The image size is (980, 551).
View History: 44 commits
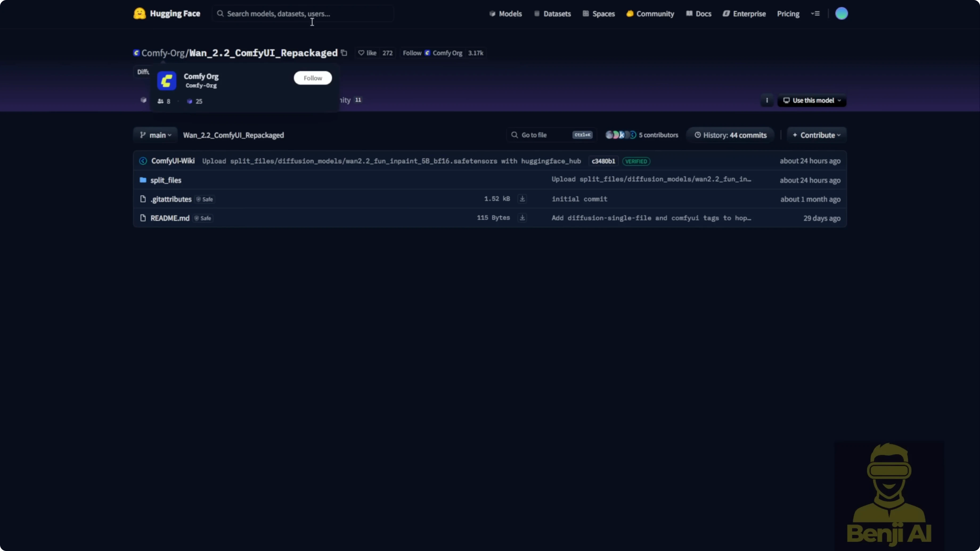pos(730,135)
